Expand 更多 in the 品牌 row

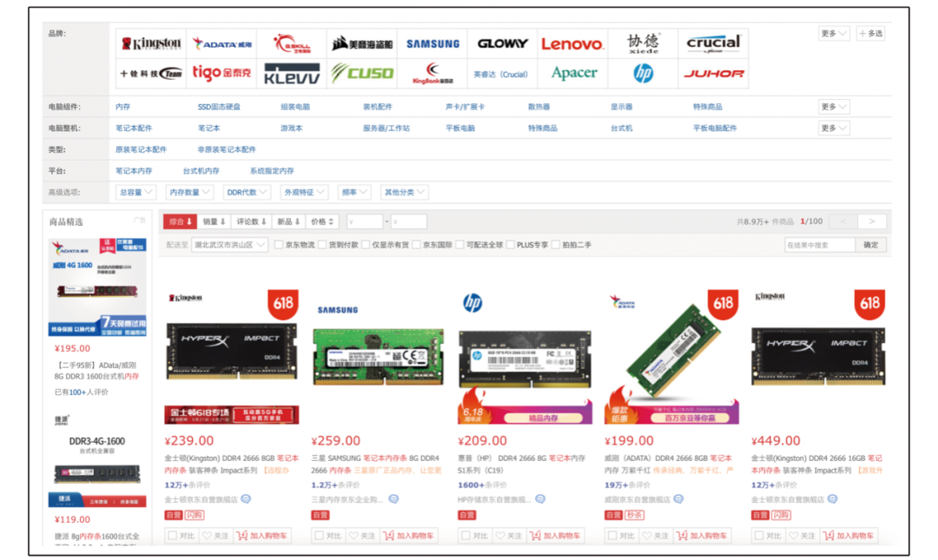pos(834,34)
